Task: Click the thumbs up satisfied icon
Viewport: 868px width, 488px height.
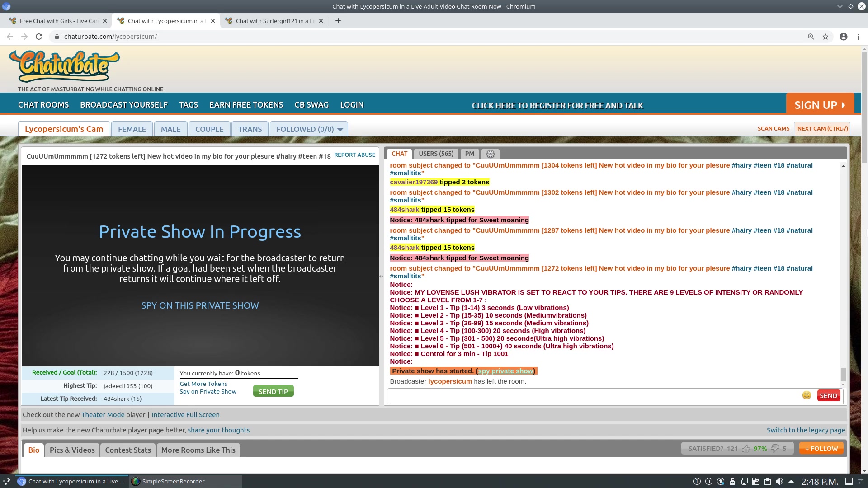Action: point(745,449)
